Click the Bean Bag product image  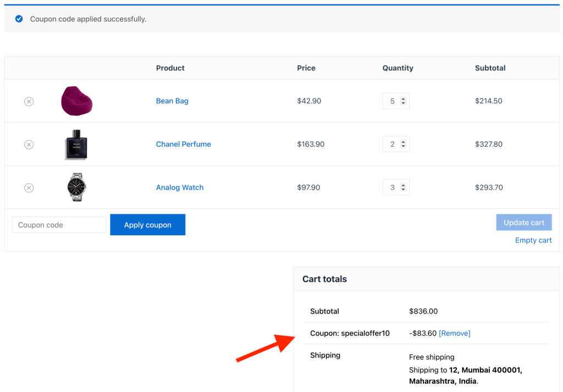click(76, 101)
